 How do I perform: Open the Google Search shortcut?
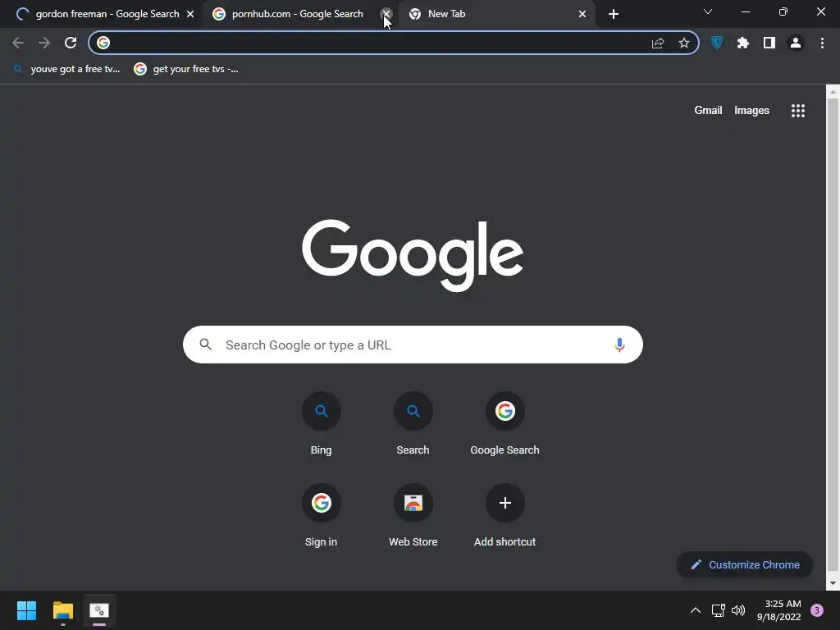(x=504, y=424)
